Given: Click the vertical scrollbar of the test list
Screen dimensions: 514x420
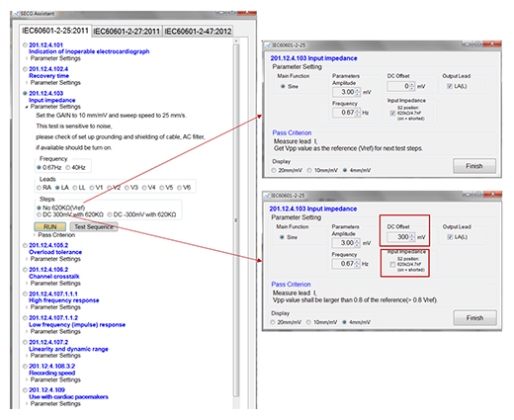Looking at the screenshot, I should click(x=236, y=220).
